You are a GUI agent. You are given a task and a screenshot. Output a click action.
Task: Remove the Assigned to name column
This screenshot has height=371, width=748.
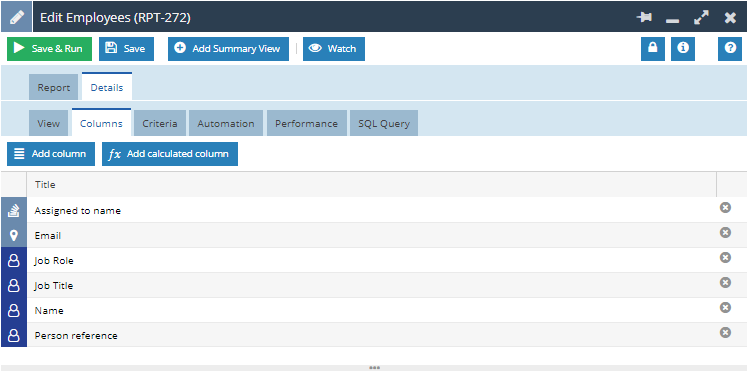coord(726,207)
